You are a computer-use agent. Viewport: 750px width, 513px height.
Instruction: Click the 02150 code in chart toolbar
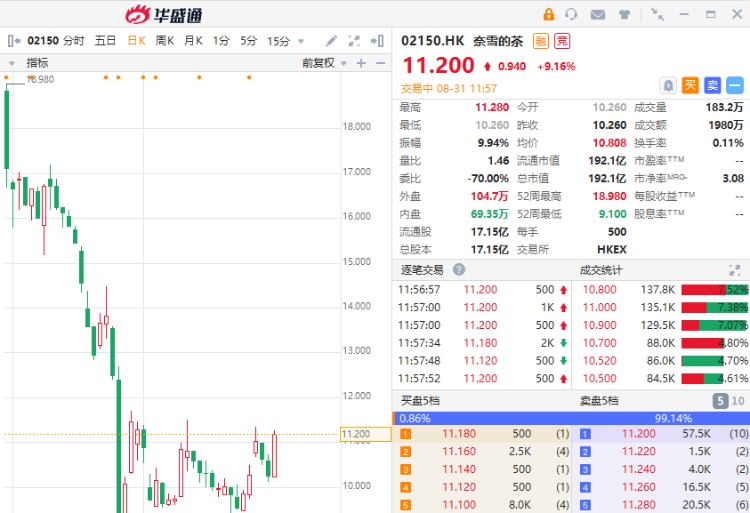(x=43, y=41)
